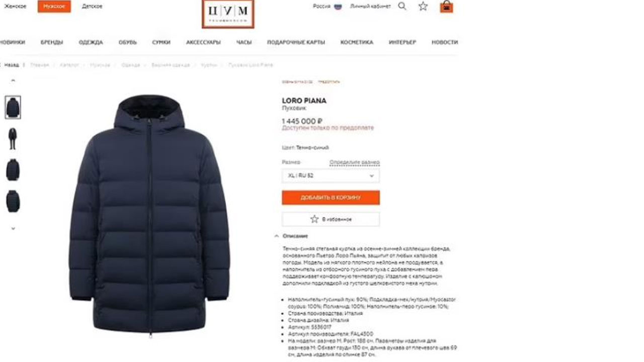This screenshot has height=362, width=644.
Task: Open the ОБУВЬ menu
Action: pos(128,42)
